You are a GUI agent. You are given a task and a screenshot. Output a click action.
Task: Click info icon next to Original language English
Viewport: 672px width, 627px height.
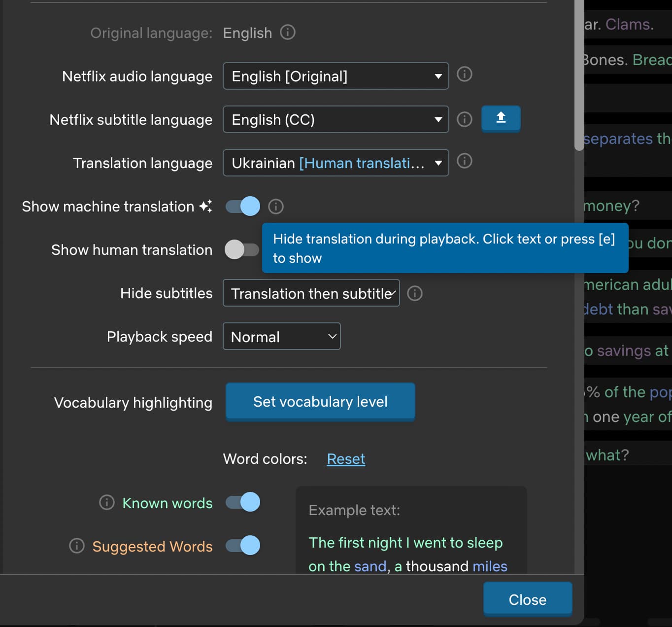click(288, 33)
